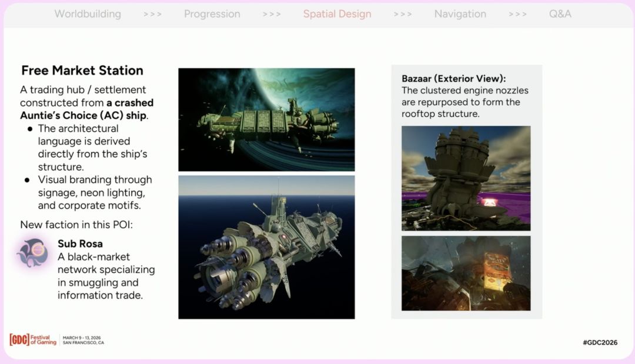Select the Spatial Design section tab
The width and height of the screenshot is (635, 364).
tap(337, 14)
